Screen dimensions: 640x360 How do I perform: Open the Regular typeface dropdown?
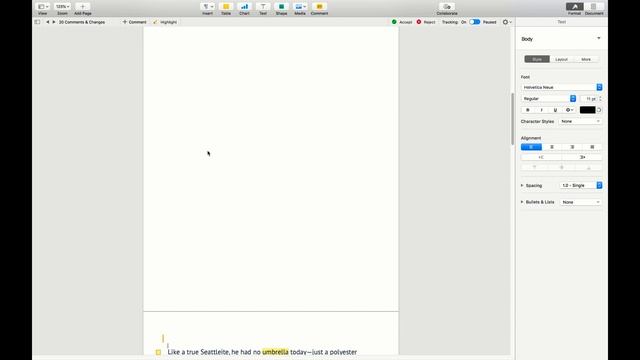(549, 99)
